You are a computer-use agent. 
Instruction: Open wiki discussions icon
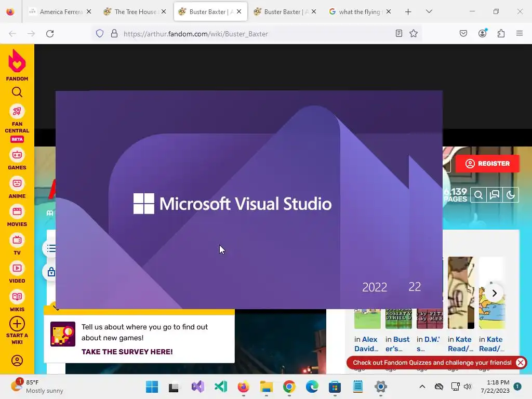pyautogui.click(x=495, y=195)
